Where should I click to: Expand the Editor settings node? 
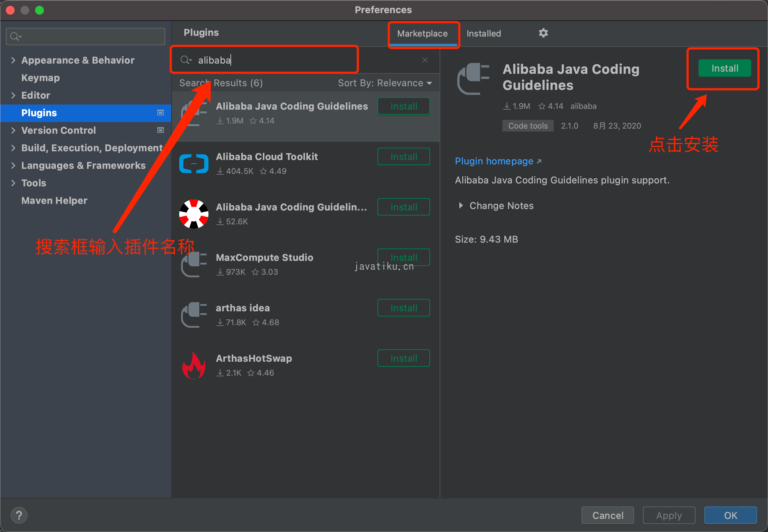pyautogui.click(x=13, y=95)
